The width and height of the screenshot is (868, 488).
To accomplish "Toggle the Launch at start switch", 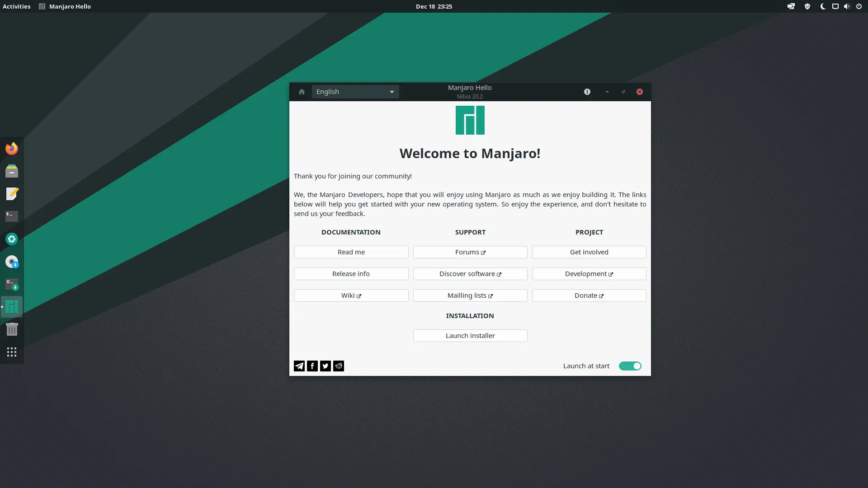I will pos(630,366).
